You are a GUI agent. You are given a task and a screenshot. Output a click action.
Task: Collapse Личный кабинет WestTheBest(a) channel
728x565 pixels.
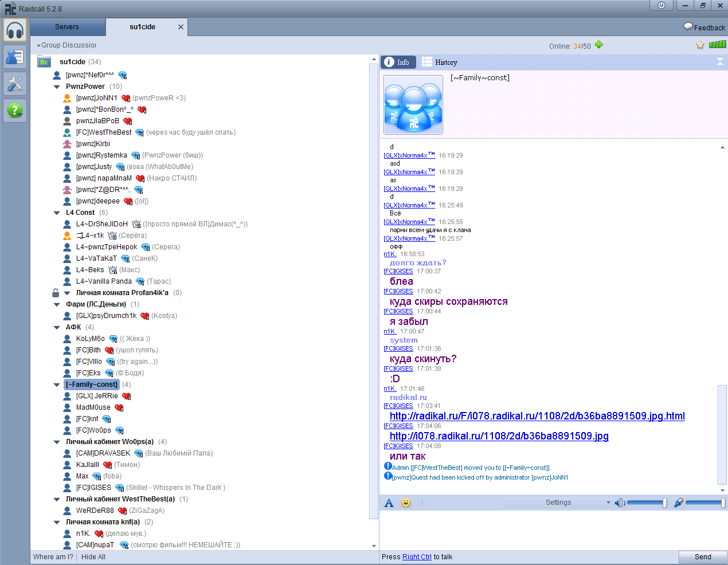pos(57,499)
